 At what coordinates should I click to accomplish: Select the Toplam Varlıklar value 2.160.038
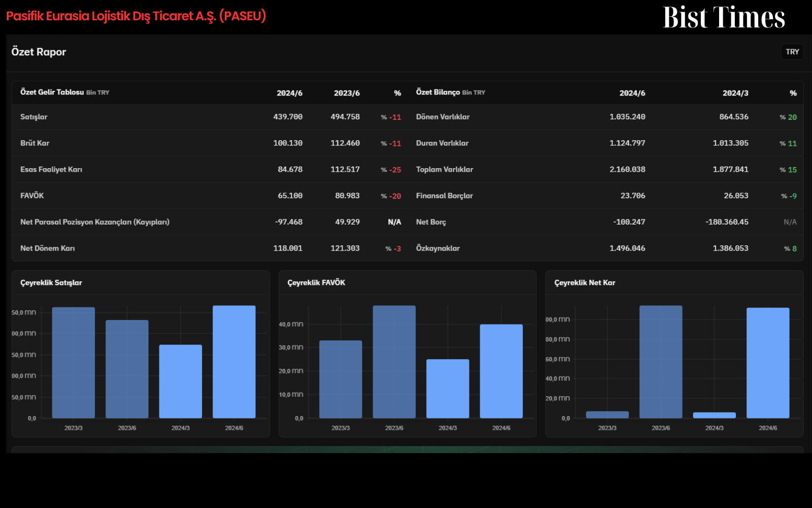(627, 170)
